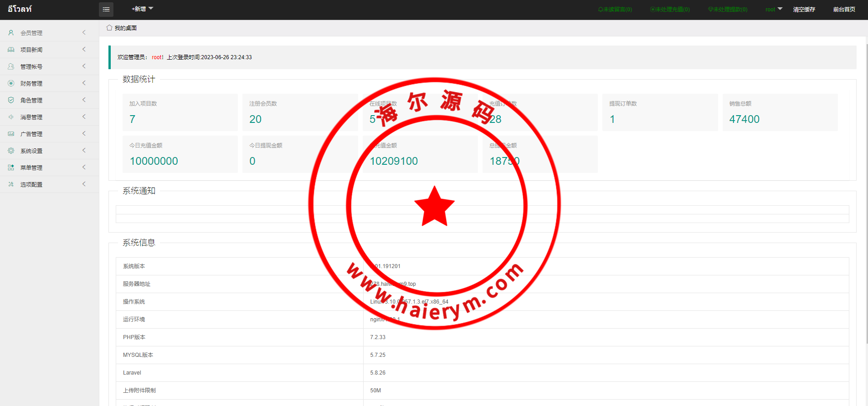Screen dimensions: 868x406
Task: Click the 财务管理 yen coin icon
Action: 11,83
